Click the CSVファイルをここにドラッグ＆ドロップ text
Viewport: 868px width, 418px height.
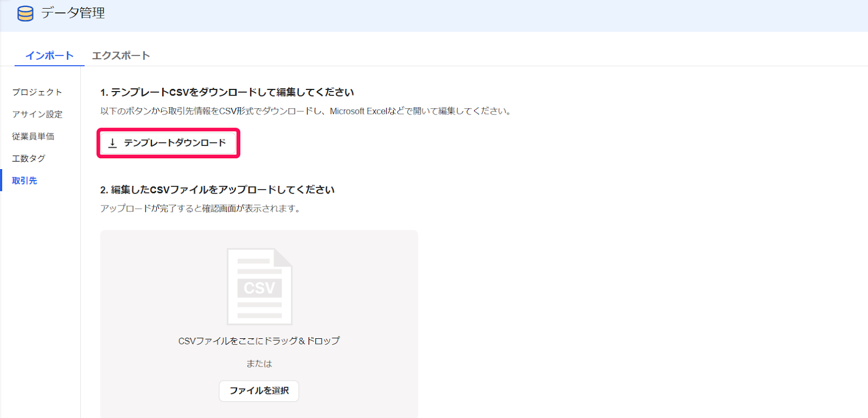pyautogui.click(x=259, y=341)
